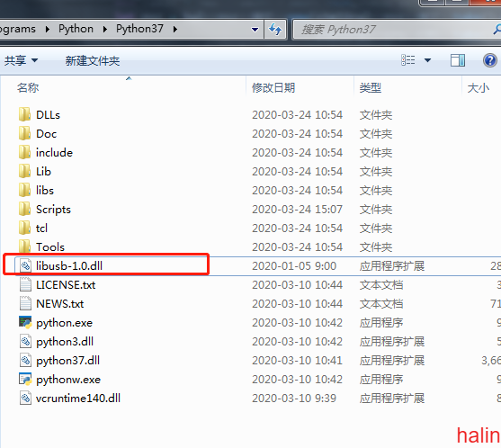Click the Scripts folder icon
Viewport: 501px width, 448px height.
[25, 209]
